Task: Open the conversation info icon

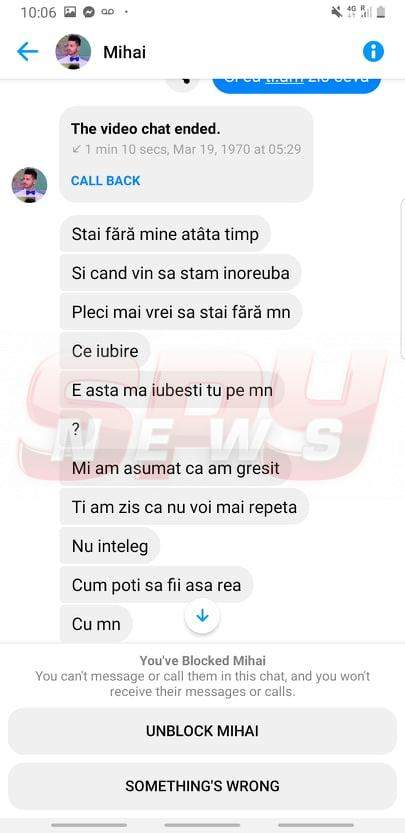Action: [x=373, y=52]
